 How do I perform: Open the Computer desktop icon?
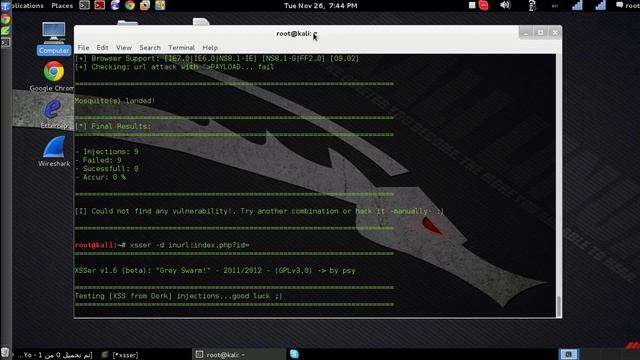[54, 39]
